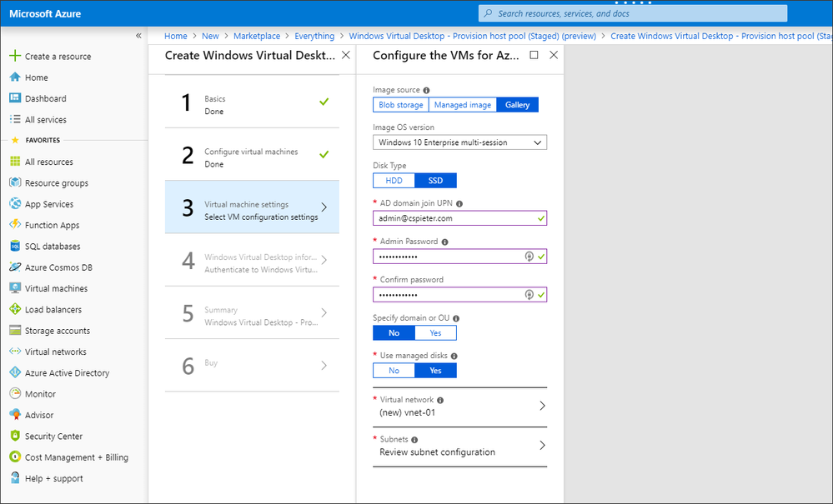Click the App Services icon

point(15,204)
